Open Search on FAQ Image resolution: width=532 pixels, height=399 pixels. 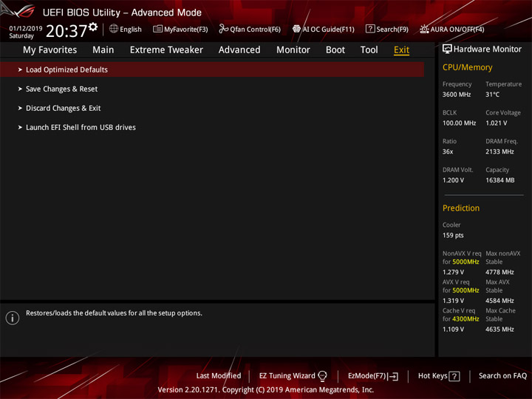[502, 376]
